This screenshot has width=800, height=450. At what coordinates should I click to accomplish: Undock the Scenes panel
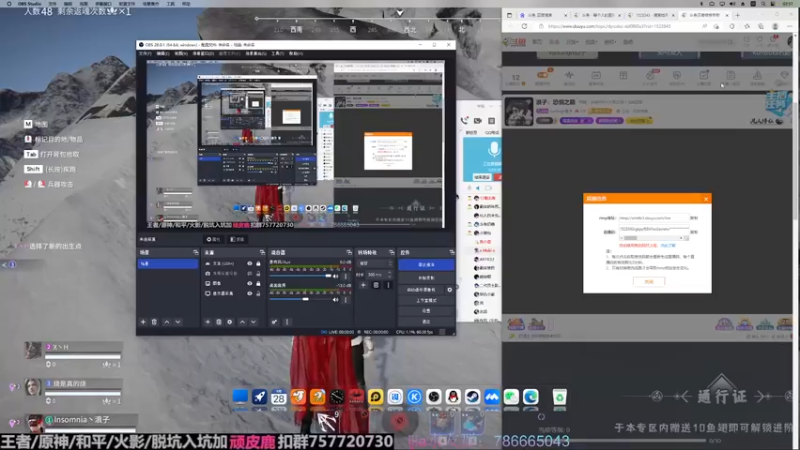pyautogui.click(x=195, y=253)
